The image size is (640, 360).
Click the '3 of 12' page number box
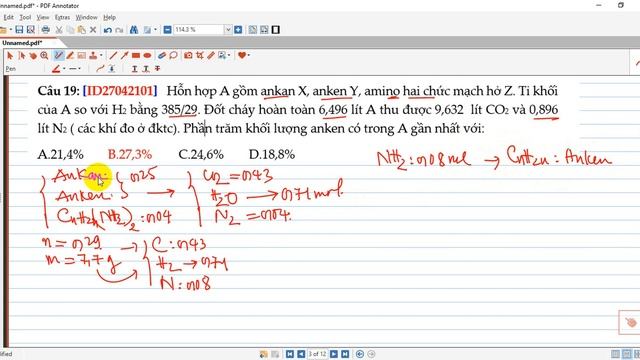[x=318, y=354]
